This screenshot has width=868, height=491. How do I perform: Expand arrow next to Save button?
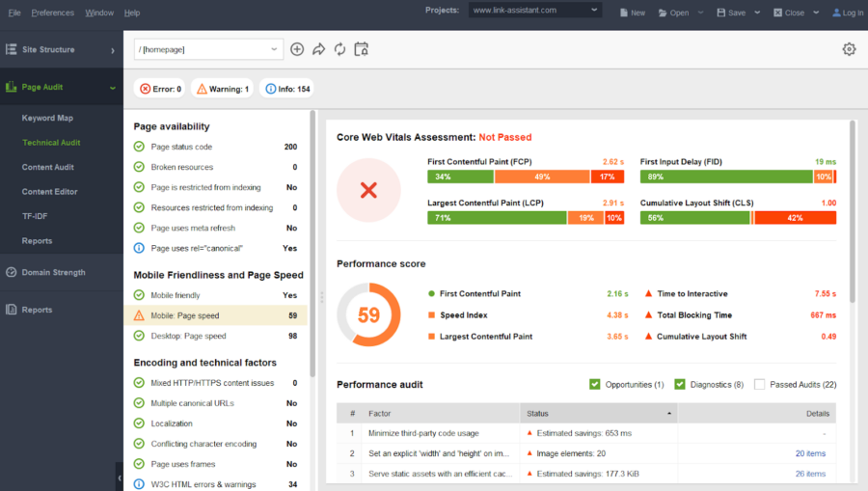click(x=757, y=13)
